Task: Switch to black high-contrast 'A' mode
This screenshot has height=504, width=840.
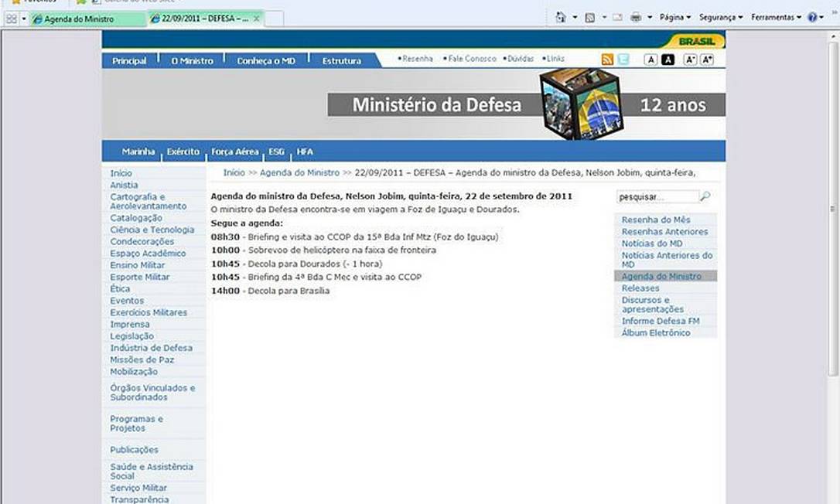Action: click(668, 60)
